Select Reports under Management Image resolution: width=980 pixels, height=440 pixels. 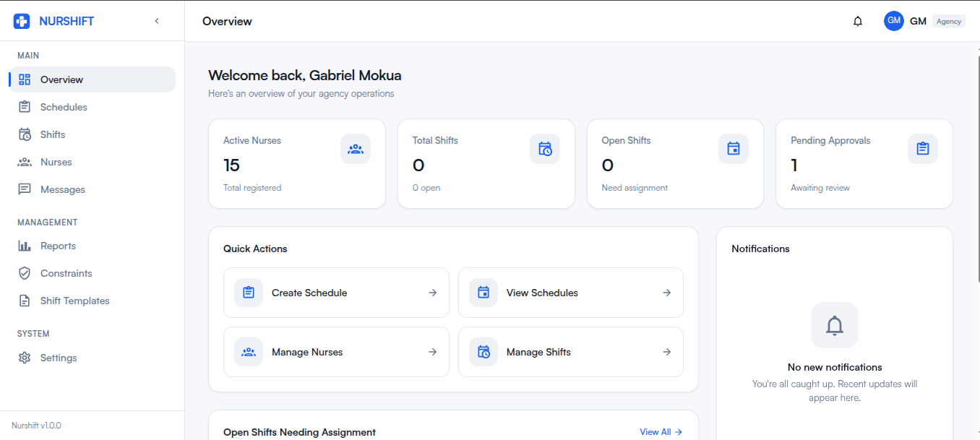(x=58, y=246)
